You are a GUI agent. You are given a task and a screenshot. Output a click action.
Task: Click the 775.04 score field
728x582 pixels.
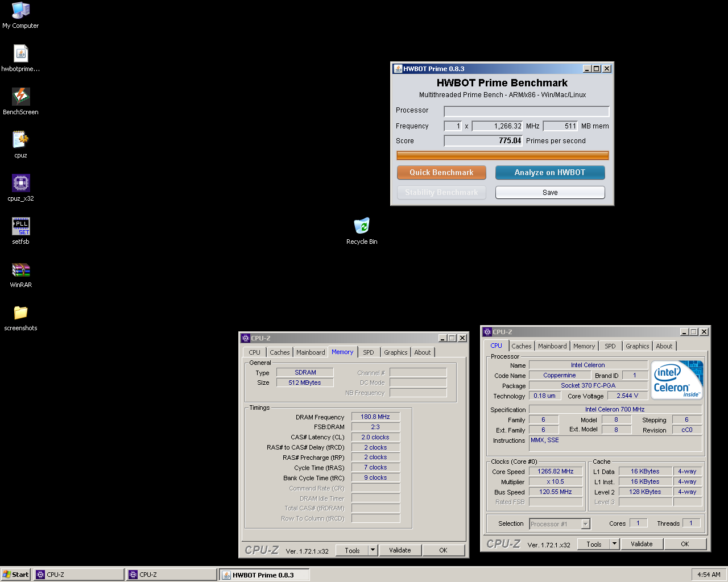pyautogui.click(x=483, y=141)
